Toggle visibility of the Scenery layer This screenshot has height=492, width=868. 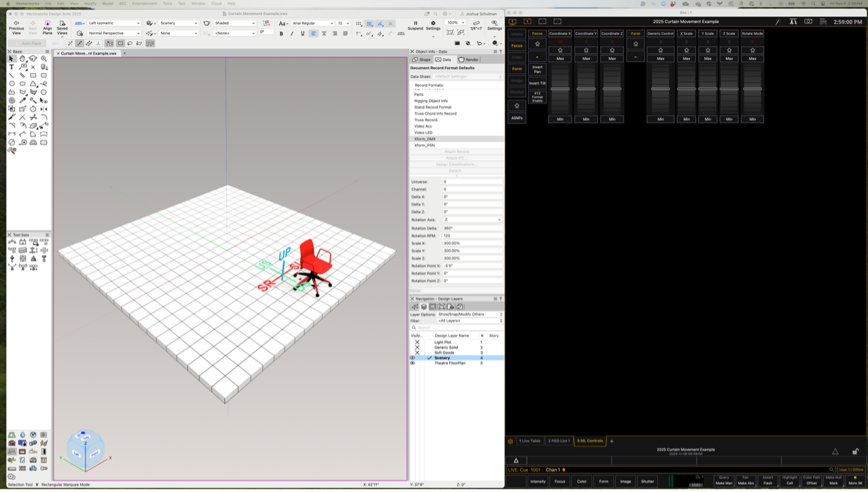[x=413, y=358]
